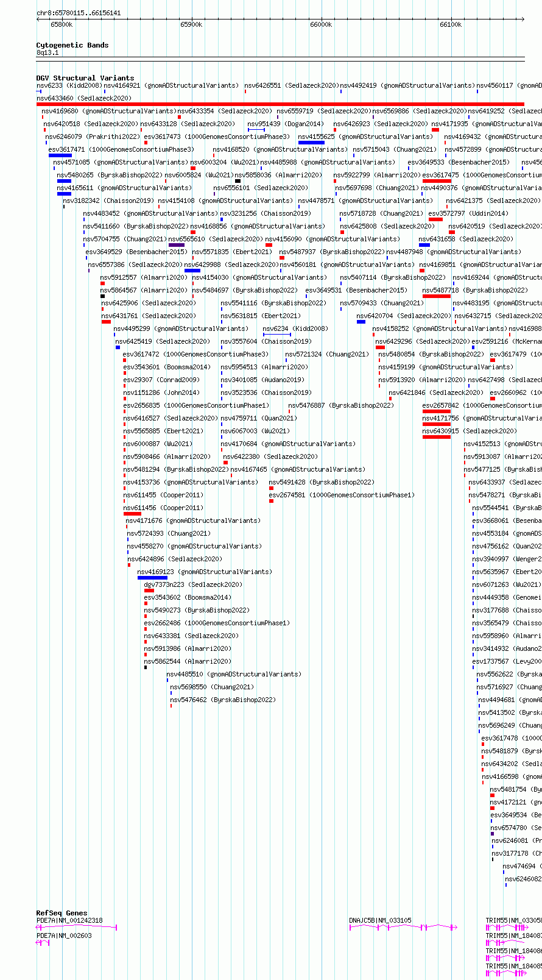Screen dimensions: 542x980
Task: Select label nsv6067003 (Wu2021)
Action: pyautogui.click(x=255, y=431)
